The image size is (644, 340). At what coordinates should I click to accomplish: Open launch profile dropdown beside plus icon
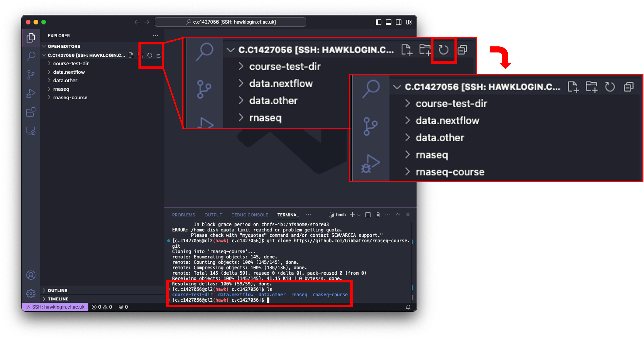point(359,215)
